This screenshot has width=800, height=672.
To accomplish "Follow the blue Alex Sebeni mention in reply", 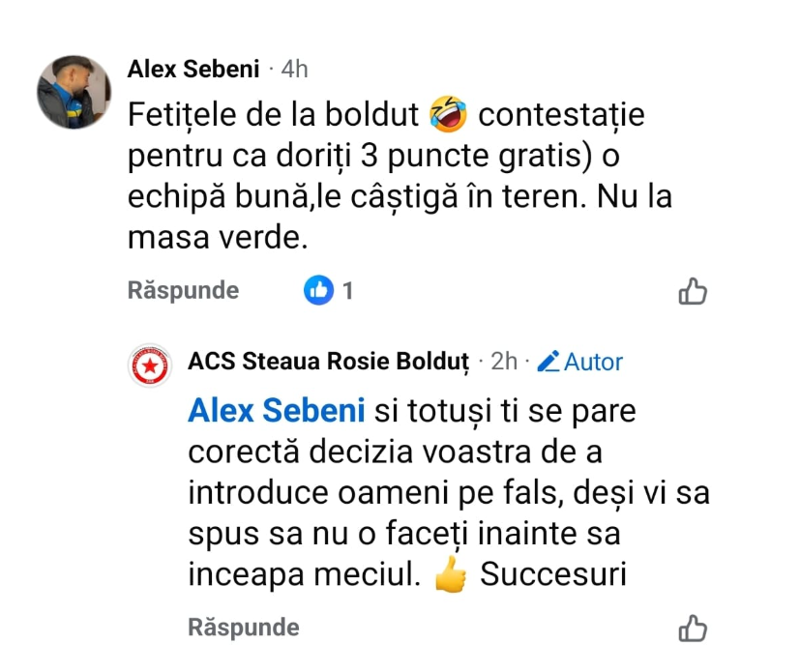I will [276, 412].
